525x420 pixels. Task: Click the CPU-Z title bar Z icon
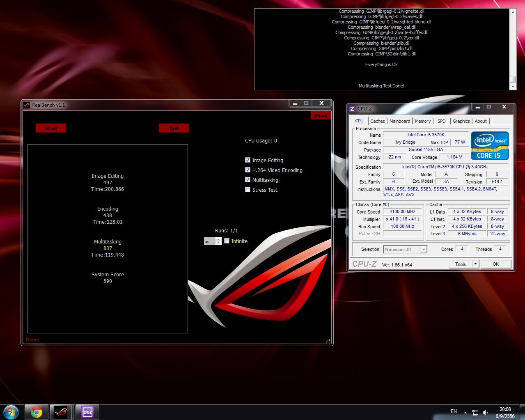[x=352, y=108]
